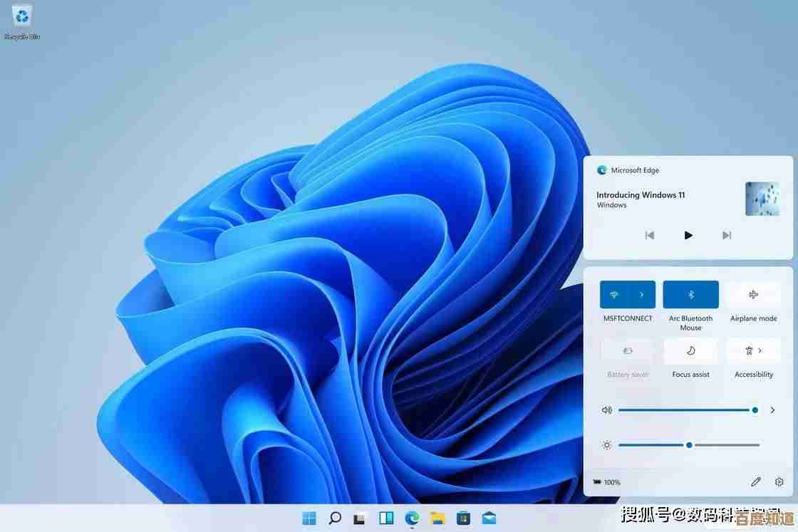
Task: Open the Settings gear in quick settings
Action: pyautogui.click(x=779, y=481)
